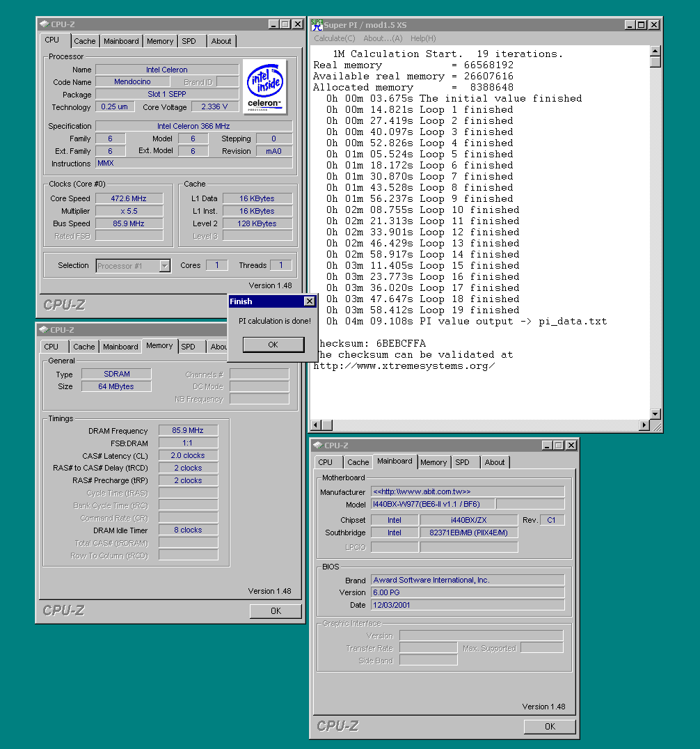The image size is (700, 749).
Task: Click OK in the Finish dialog
Action: (x=273, y=345)
